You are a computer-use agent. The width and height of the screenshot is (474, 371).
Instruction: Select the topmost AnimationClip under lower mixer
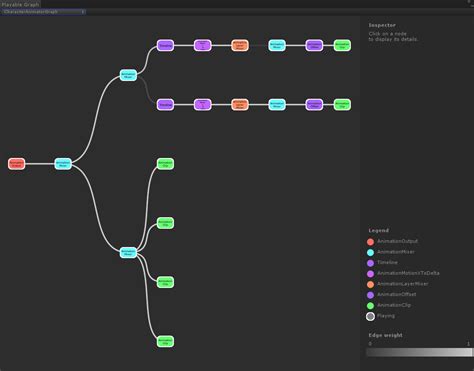tap(165, 164)
